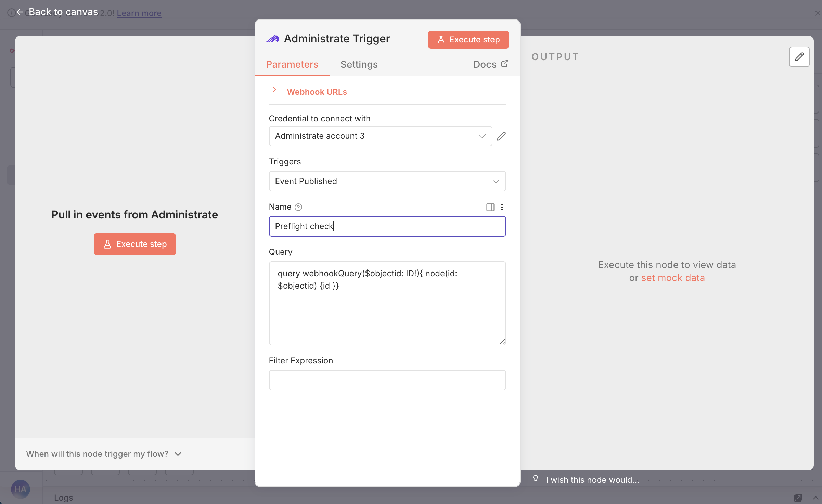Click Execute step button in node header
The height and width of the screenshot is (504, 822).
tap(468, 40)
